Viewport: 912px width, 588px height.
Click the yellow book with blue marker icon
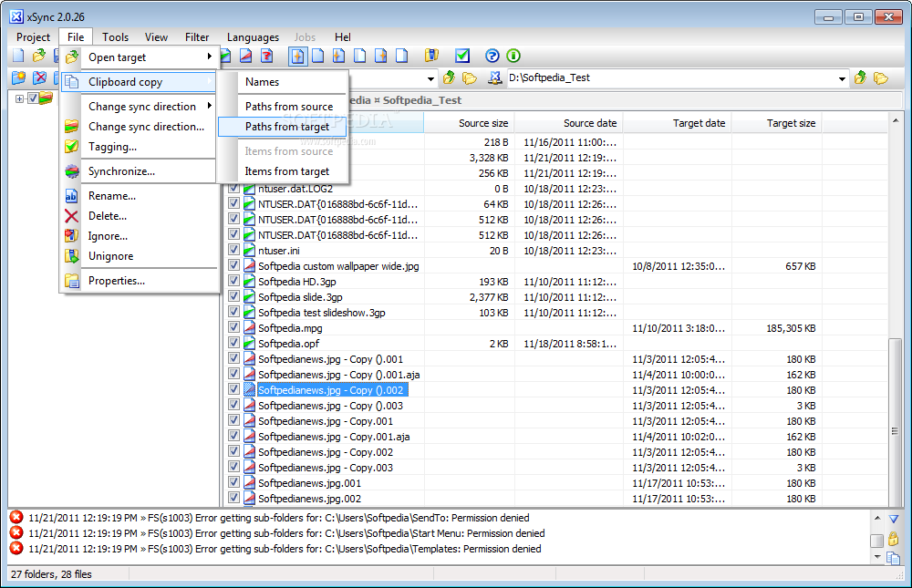click(431, 56)
